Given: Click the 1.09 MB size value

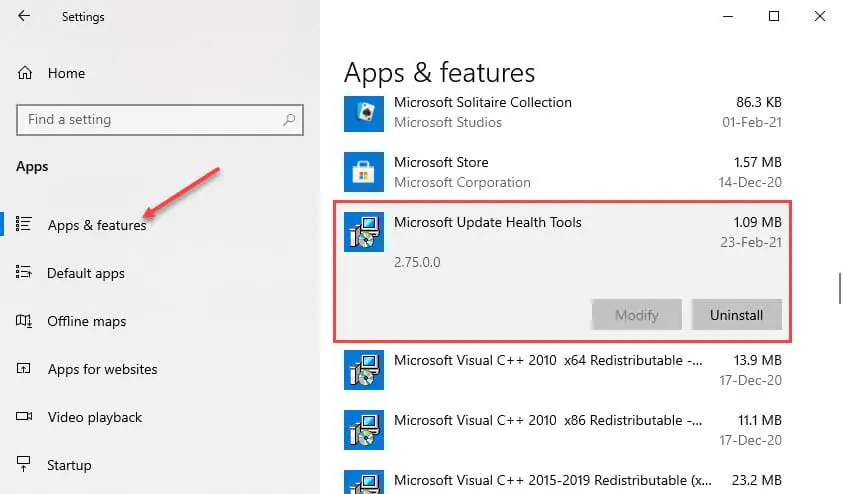Looking at the screenshot, I should [758, 223].
